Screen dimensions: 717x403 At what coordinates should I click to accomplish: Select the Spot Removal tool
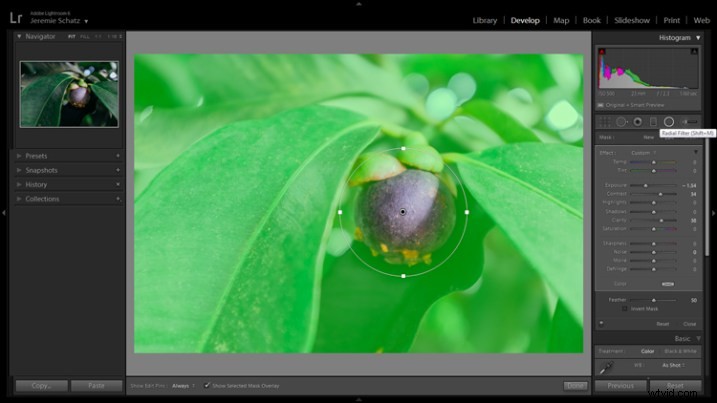tap(621, 122)
